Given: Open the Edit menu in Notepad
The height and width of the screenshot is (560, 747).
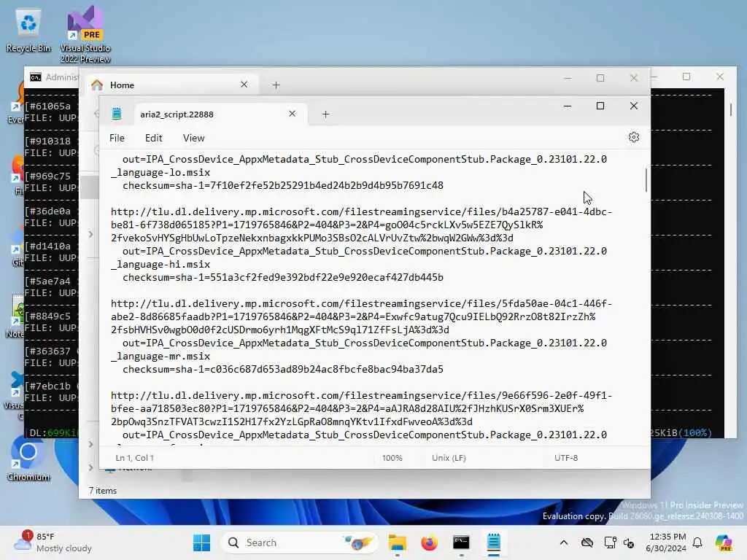Looking at the screenshot, I should 153,138.
